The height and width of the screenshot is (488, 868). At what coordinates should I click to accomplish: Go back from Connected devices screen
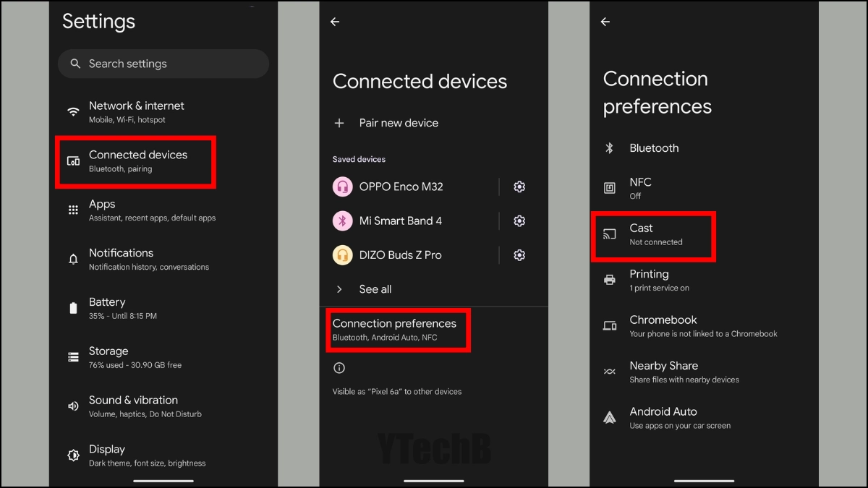(335, 22)
